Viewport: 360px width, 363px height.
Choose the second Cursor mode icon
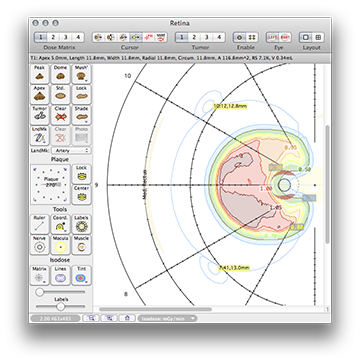click(x=111, y=37)
